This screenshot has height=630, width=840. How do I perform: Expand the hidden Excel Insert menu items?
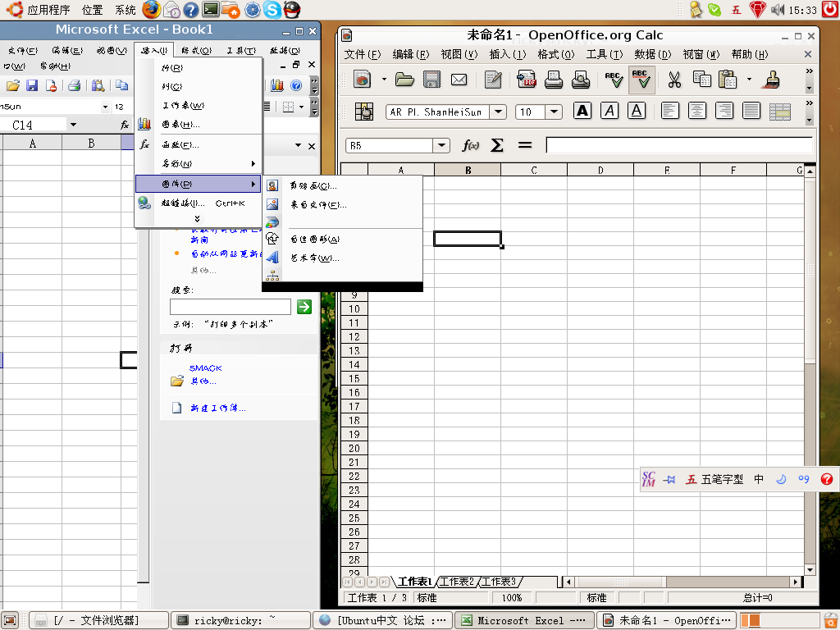[x=197, y=218]
